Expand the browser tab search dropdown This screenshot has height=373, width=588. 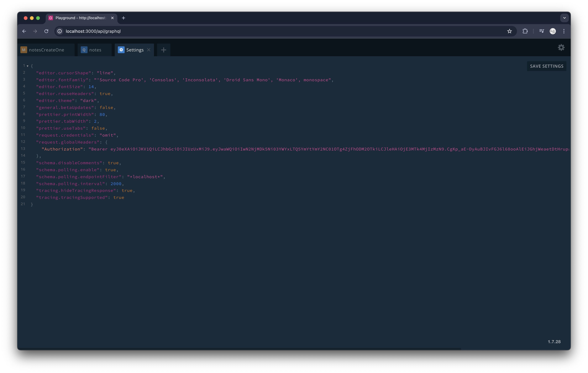click(564, 18)
